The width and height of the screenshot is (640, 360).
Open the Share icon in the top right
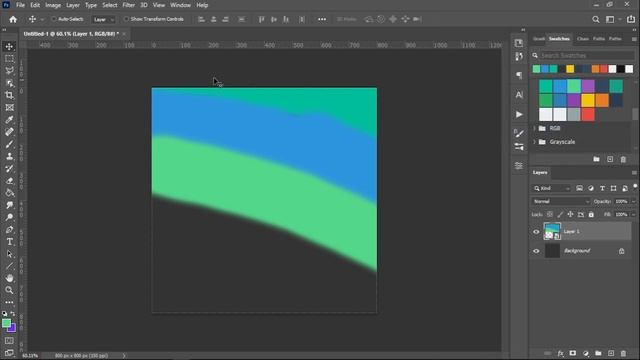pos(631,19)
